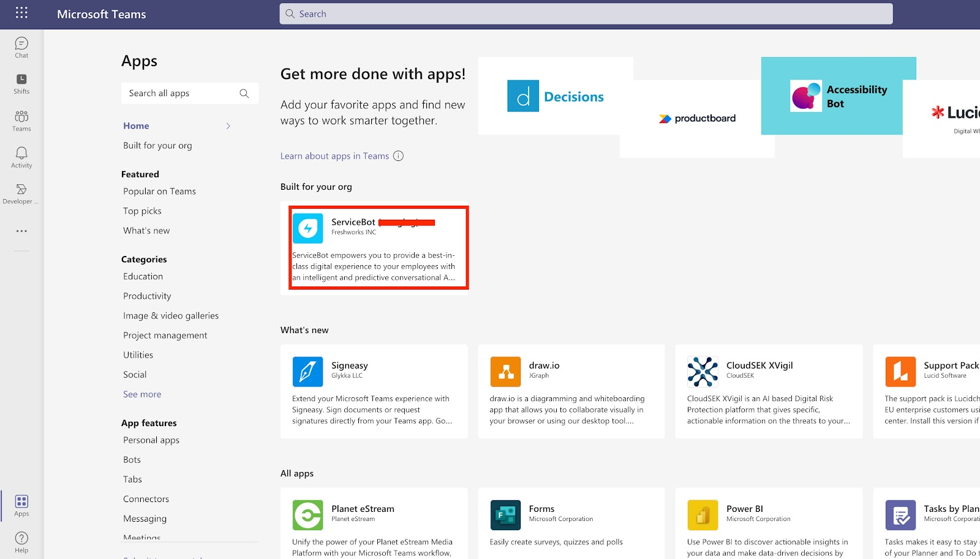The image size is (980, 559).
Task: Filter by Bots
Action: [132, 460]
